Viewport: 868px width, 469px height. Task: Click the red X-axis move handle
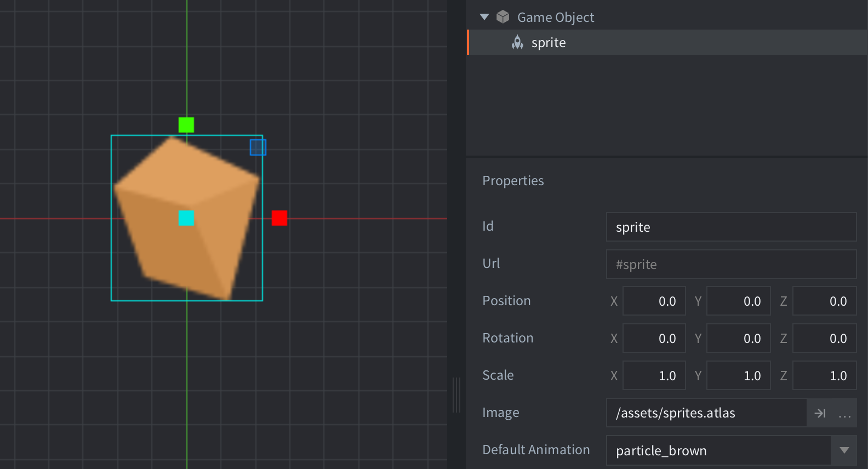pos(279,218)
